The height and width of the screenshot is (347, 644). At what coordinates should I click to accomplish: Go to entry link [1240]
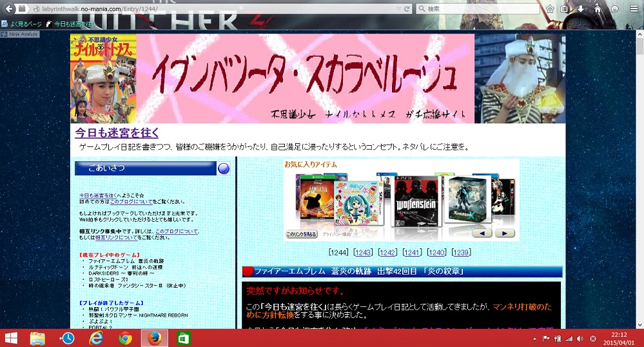coord(436,252)
